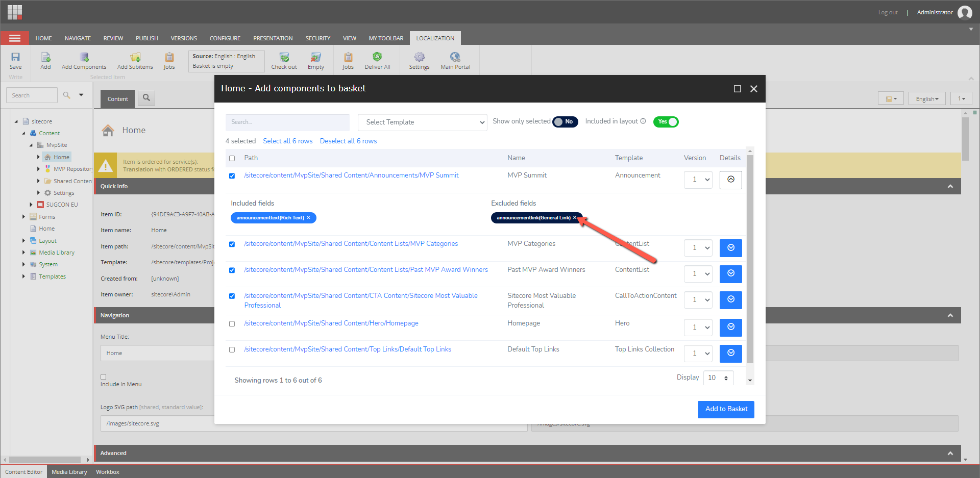Click the dialog vertical scrollbar

tap(750, 259)
